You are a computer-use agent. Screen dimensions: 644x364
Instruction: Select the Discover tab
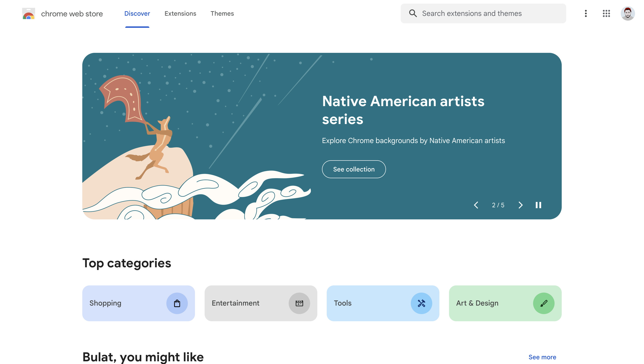pyautogui.click(x=137, y=13)
